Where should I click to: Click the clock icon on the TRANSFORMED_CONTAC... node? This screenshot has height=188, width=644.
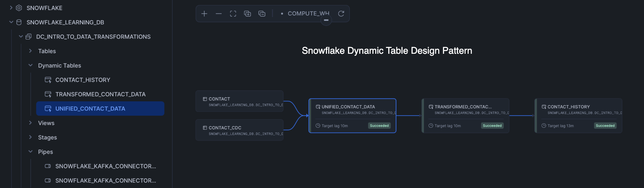coord(431,126)
